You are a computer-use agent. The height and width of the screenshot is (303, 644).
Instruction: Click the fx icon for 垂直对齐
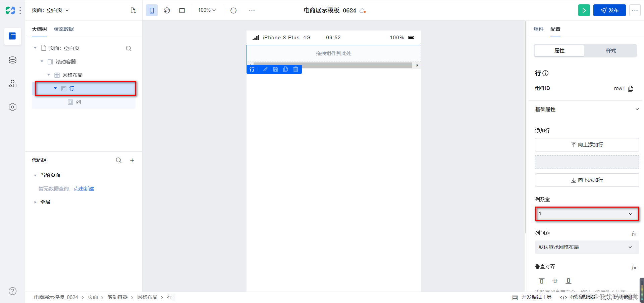634,267
